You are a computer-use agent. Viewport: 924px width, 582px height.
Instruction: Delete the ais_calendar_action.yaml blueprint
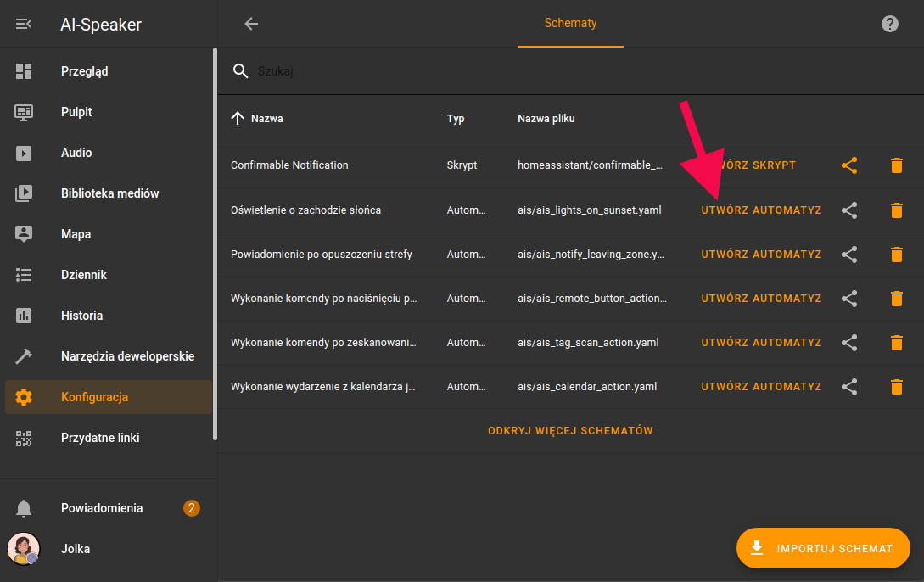click(x=896, y=386)
